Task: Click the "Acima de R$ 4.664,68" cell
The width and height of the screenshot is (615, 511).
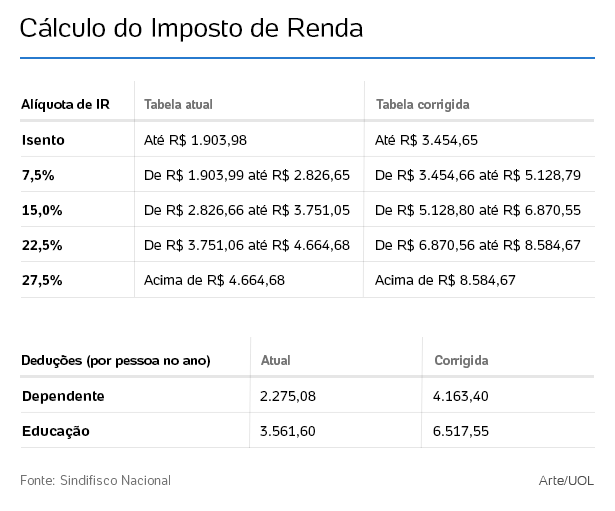Action: (x=214, y=280)
